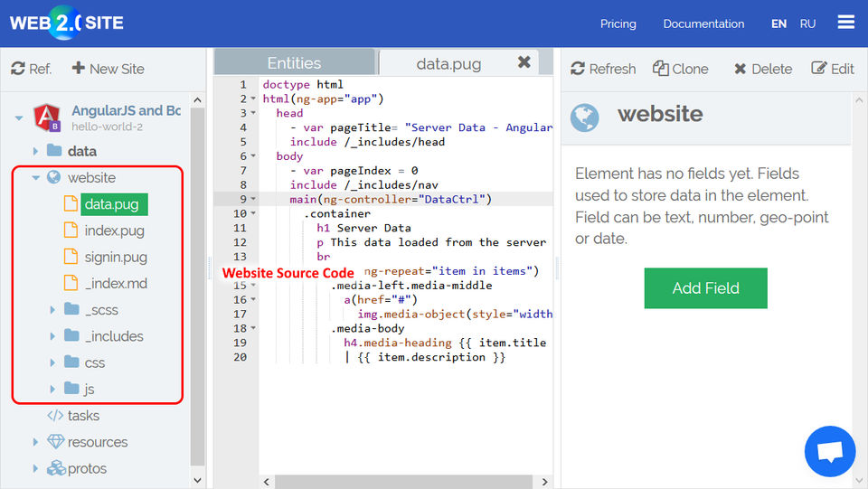Click the resources diamond icon
Viewport: 868px width, 489px height.
point(56,441)
